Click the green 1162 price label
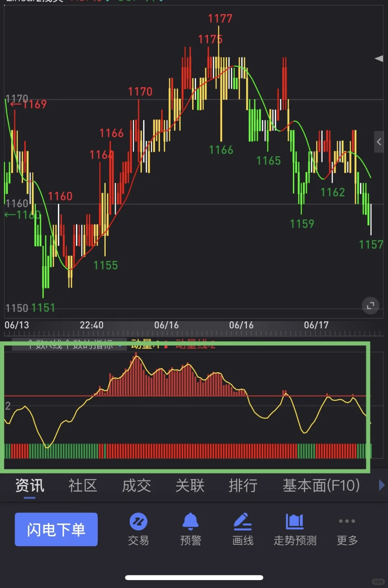Viewport: 388px width, 588px height. pyautogui.click(x=333, y=192)
